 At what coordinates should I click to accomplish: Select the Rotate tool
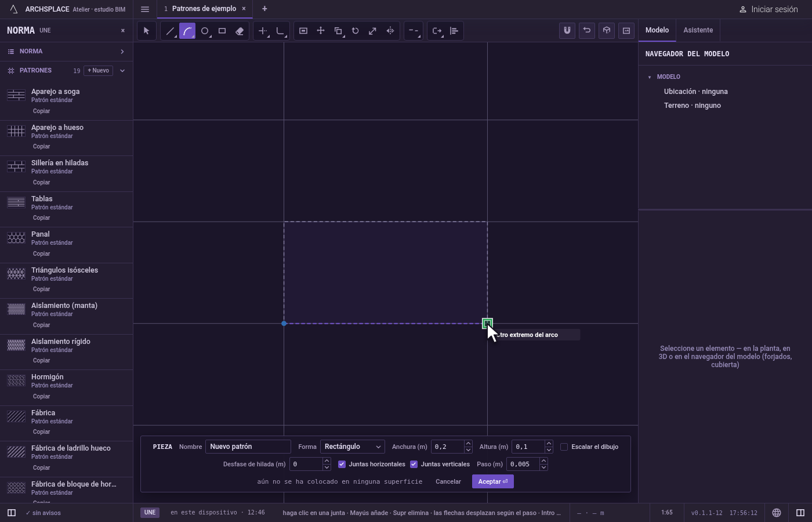(x=356, y=31)
